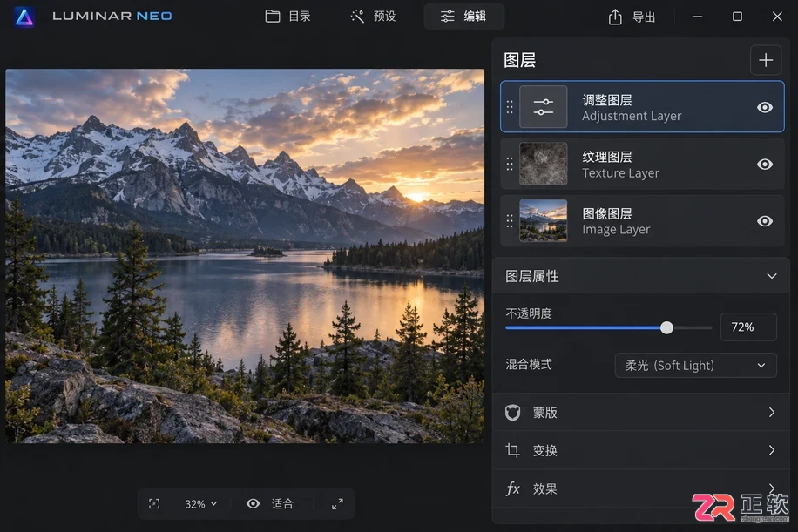Open the 32% zoom level dropdown

200,504
